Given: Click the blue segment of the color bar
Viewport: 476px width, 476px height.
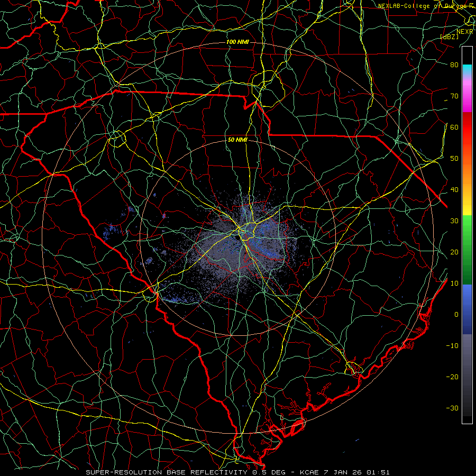Looking at the screenshot, I should click(x=467, y=309).
